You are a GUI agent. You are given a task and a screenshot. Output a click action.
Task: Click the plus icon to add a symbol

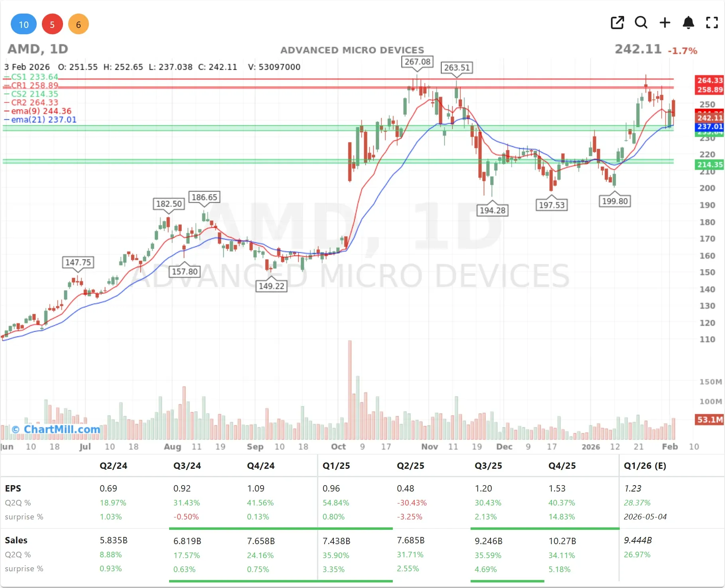665,23
